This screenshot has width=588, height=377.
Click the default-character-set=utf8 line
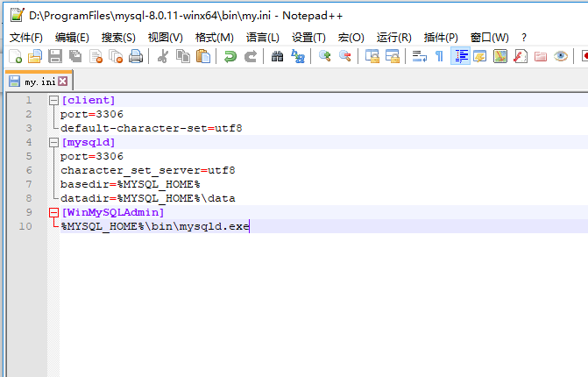coord(152,128)
